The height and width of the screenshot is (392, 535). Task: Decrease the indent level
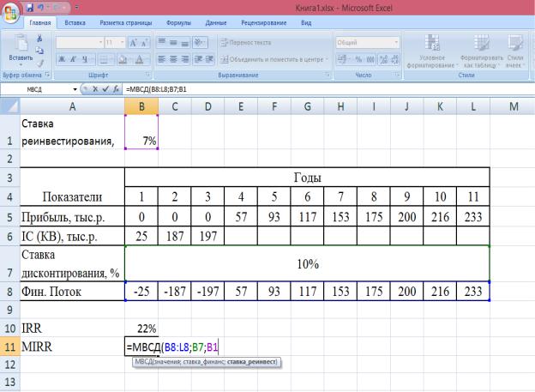click(x=198, y=59)
